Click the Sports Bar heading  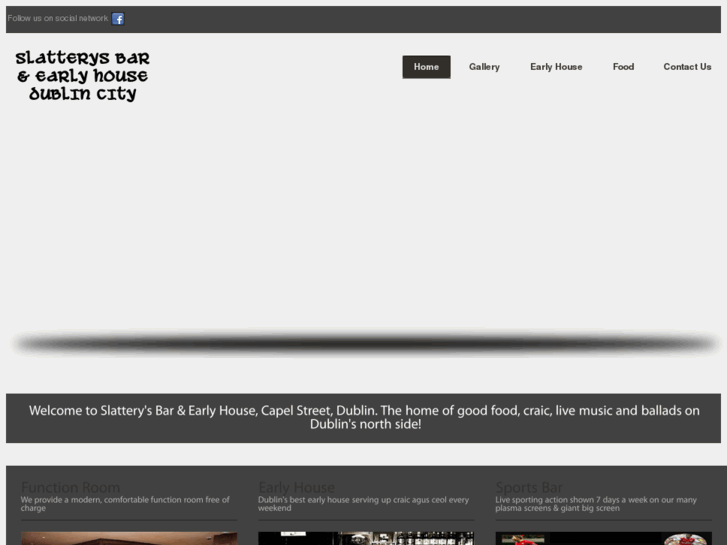pos(529,487)
